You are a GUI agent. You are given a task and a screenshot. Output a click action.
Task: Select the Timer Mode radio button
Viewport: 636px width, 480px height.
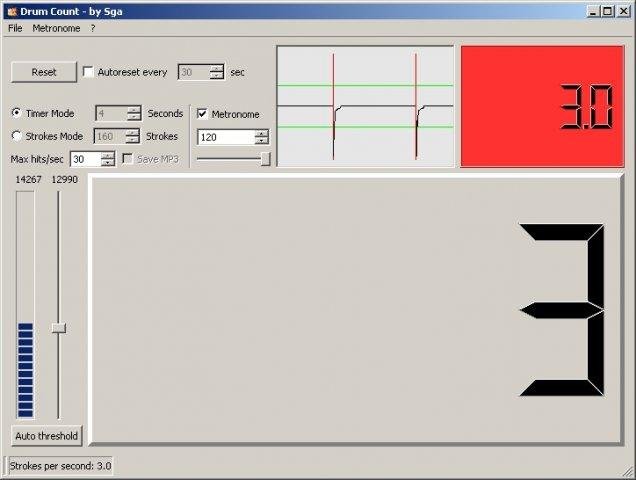(17, 114)
